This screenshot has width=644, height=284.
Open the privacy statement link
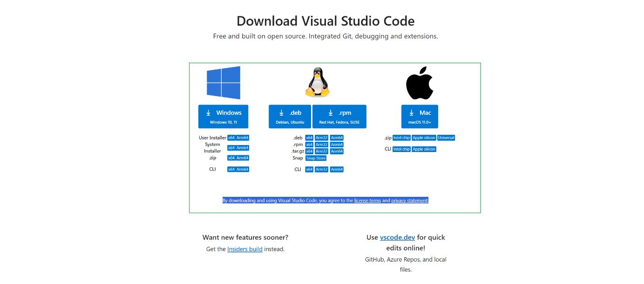pyautogui.click(x=410, y=201)
